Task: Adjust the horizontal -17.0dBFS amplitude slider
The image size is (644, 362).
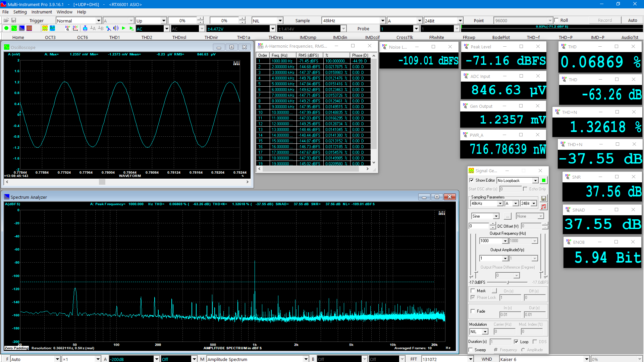Action: 508,282
